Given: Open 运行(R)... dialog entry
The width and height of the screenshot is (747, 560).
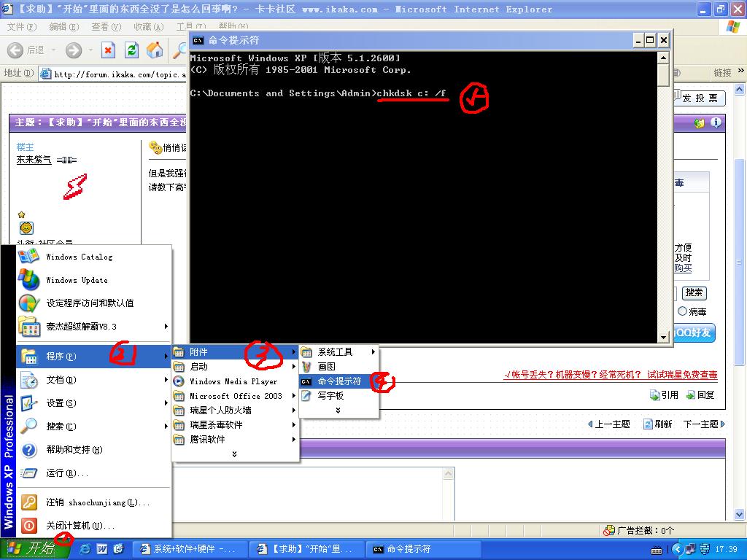Looking at the screenshot, I should (x=94, y=473).
